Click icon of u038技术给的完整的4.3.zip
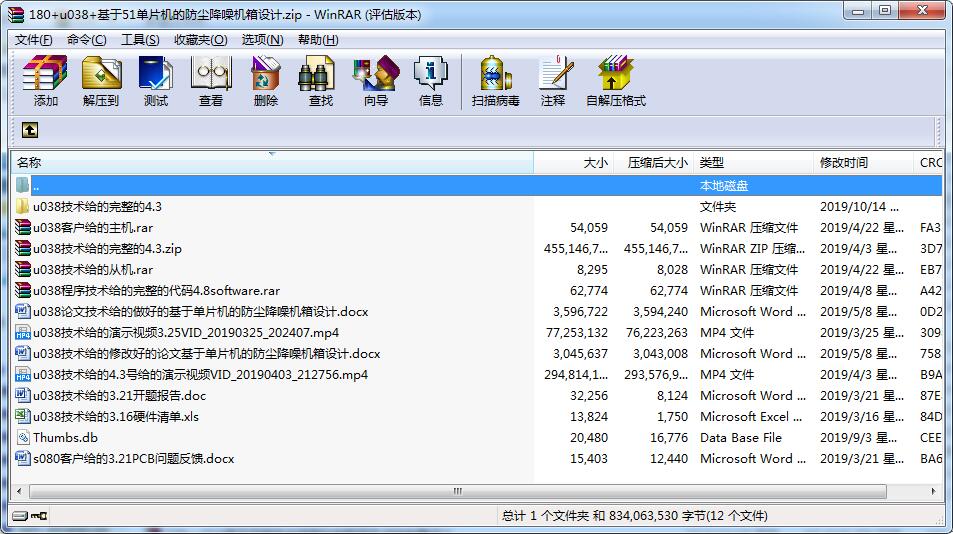This screenshot has height=534, width=953. [22, 248]
